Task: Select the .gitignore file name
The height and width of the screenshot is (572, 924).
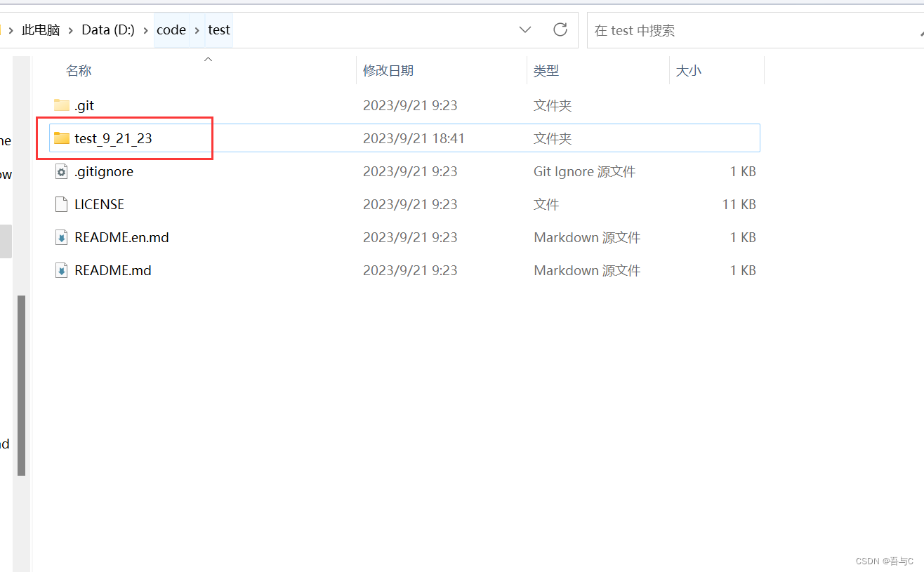Action: coord(104,171)
